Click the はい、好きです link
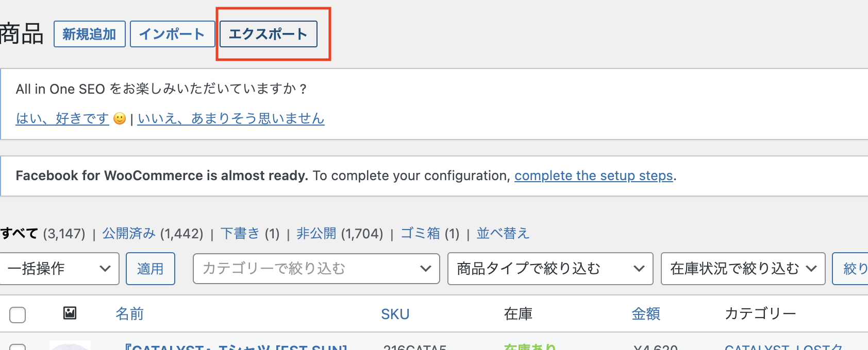868x350 pixels. pyautogui.click(x=62, y=119)
